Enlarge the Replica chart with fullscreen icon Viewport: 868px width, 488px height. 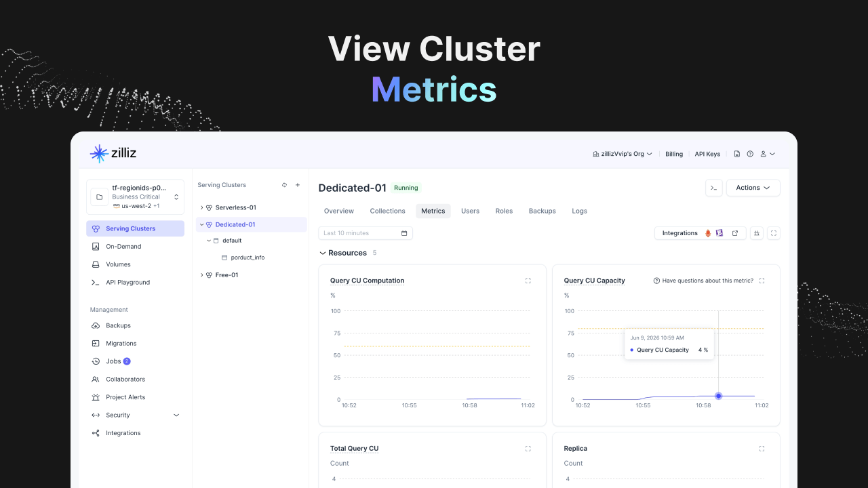[x=762, y=449]
